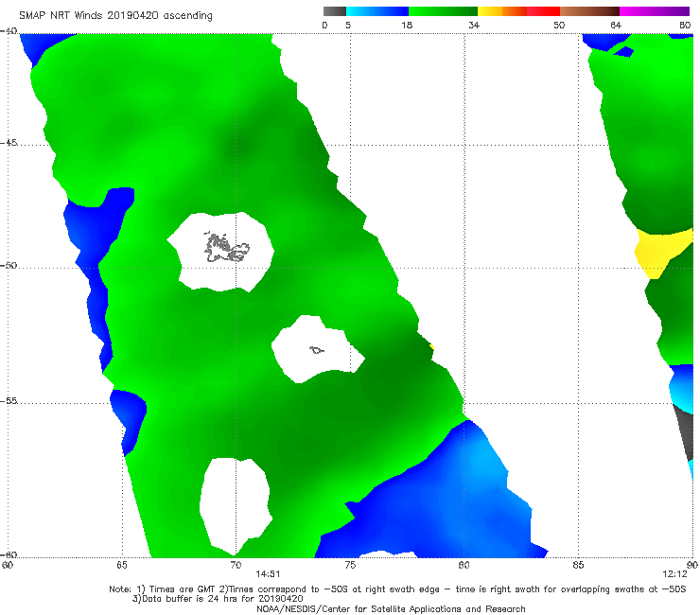Click the color bar label "5"

(348, 25)
